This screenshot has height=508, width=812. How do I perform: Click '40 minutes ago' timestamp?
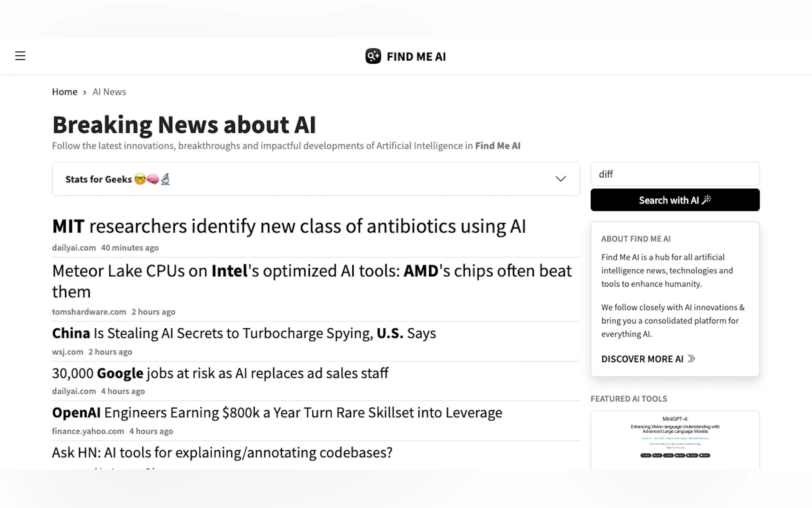(x=129, y=248)
